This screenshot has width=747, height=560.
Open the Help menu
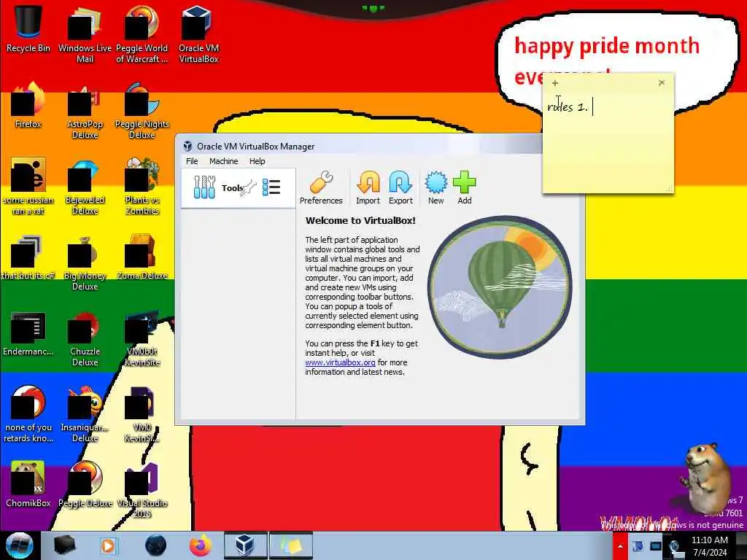(258, 161)
